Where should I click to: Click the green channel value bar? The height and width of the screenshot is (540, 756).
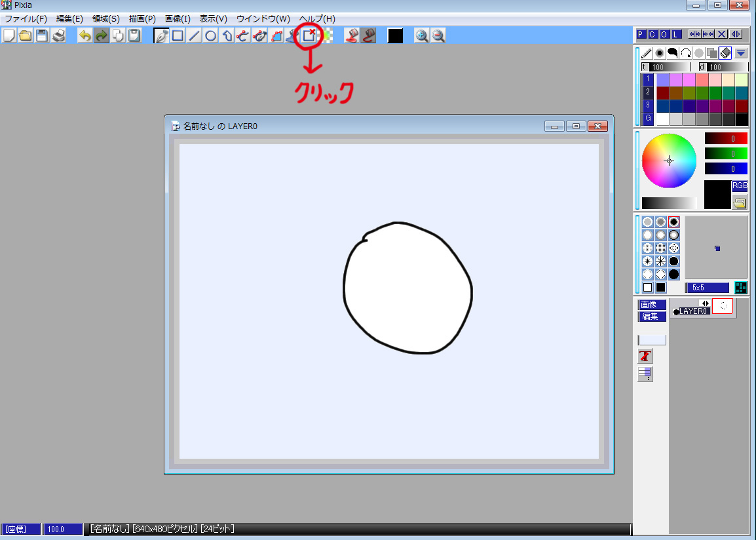[x=726, y=154]
